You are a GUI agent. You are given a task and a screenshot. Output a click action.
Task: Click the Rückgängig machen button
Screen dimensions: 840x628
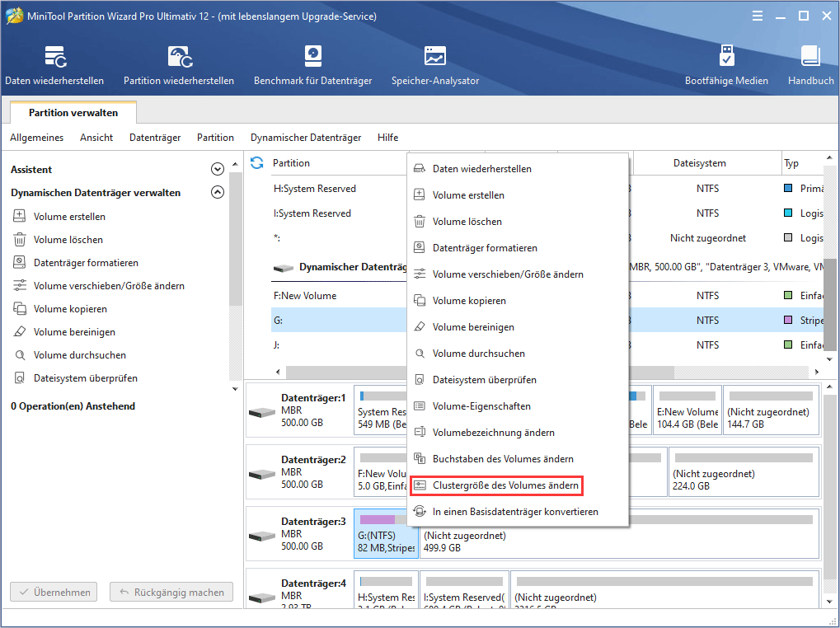coord(171,592)
